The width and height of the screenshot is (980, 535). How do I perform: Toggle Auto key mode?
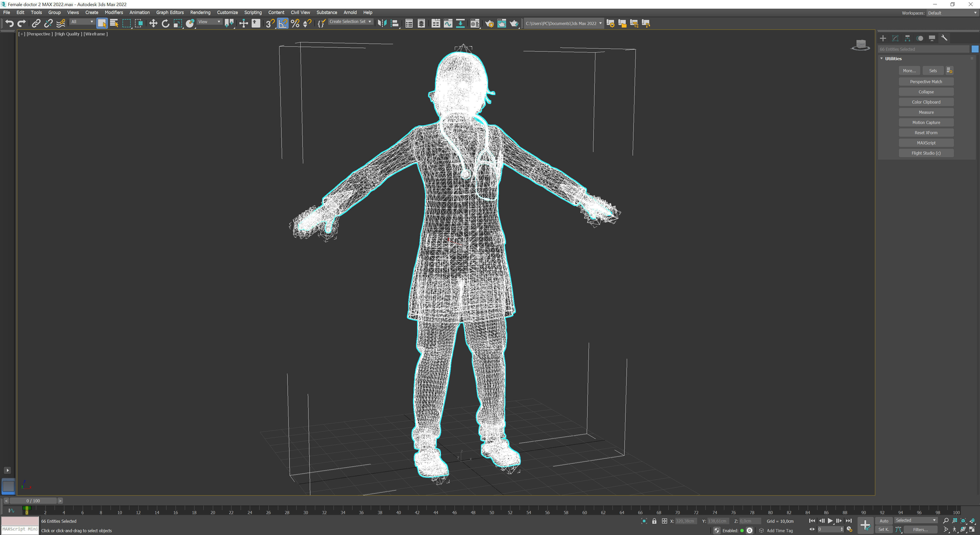click(x=884, y=521)
